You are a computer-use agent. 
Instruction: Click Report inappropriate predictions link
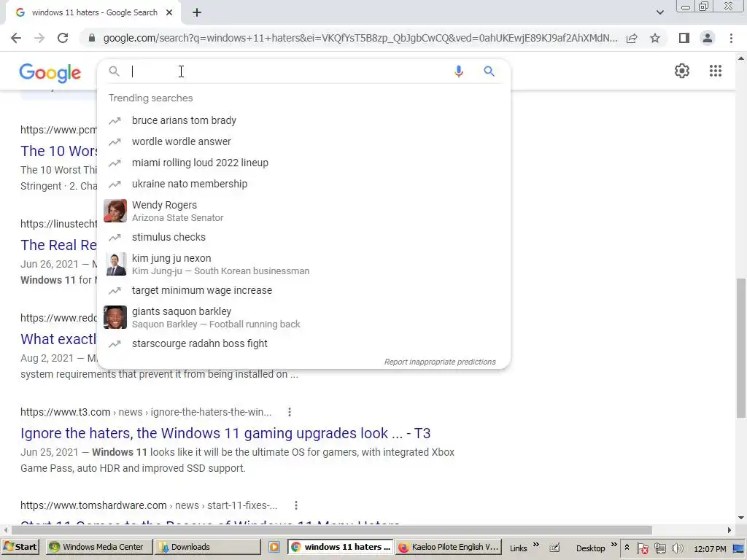pyautogui.click(x=440, y=362)
